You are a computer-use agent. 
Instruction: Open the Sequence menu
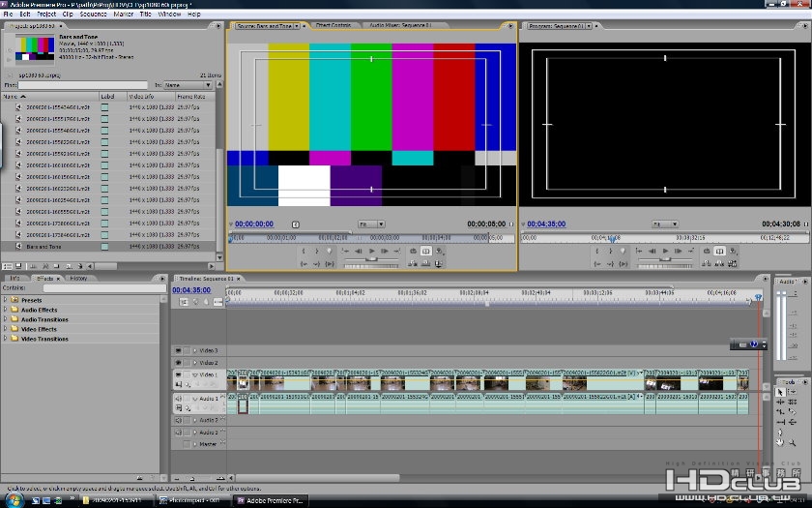coord(93,14)
